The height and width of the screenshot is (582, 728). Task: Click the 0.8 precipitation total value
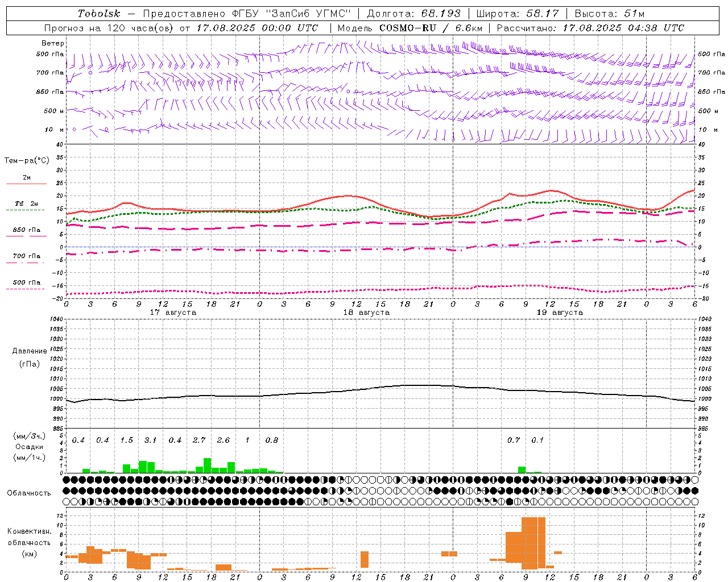[272, 440]
